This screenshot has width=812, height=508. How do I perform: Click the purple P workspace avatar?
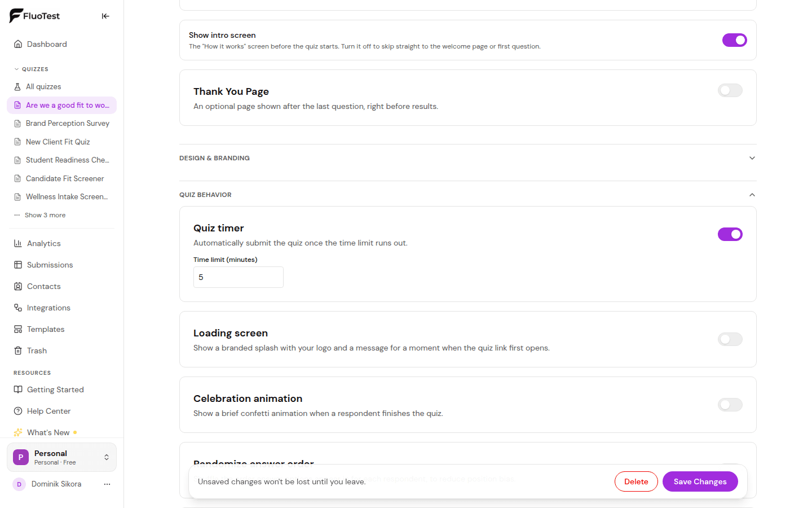(x=21, y=457)
